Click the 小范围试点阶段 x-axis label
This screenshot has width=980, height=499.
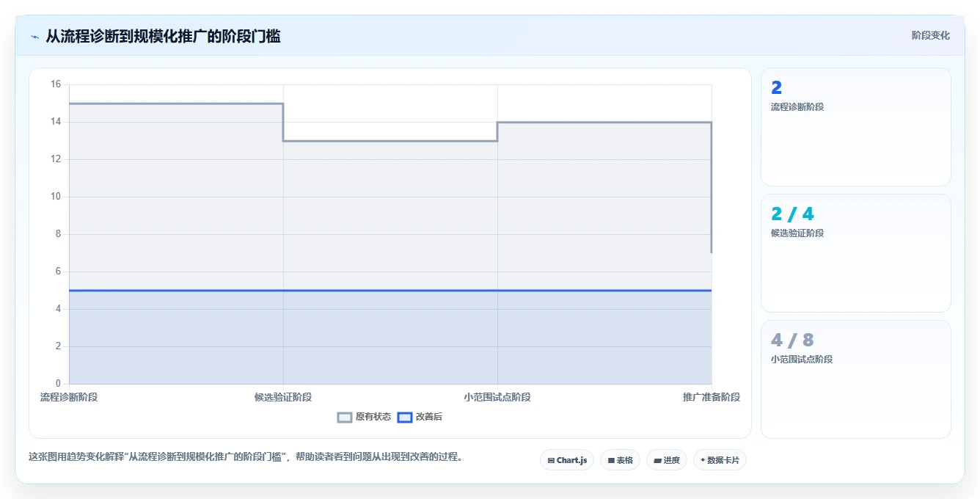coord(497,397)
